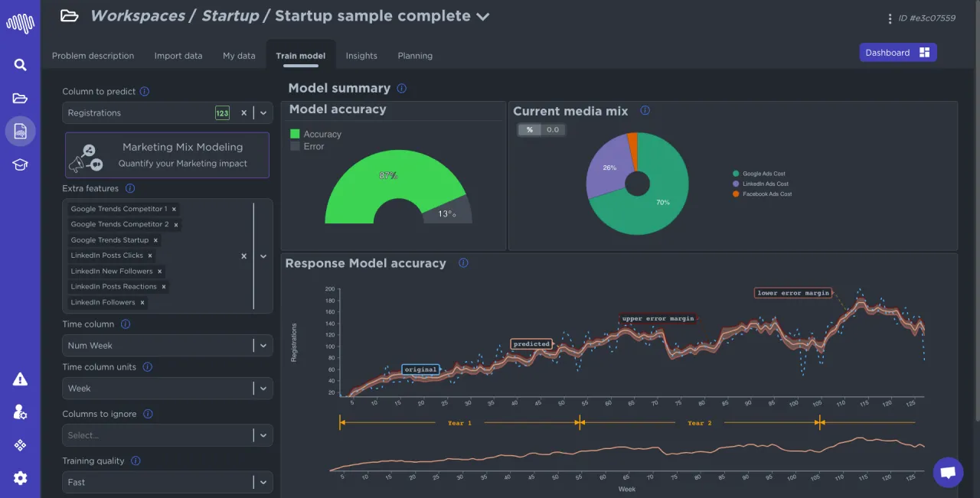This screenshot has width=980, height=498.
Task: Remove the LinkedIn Followers feature tag
Action: (141, 301)
